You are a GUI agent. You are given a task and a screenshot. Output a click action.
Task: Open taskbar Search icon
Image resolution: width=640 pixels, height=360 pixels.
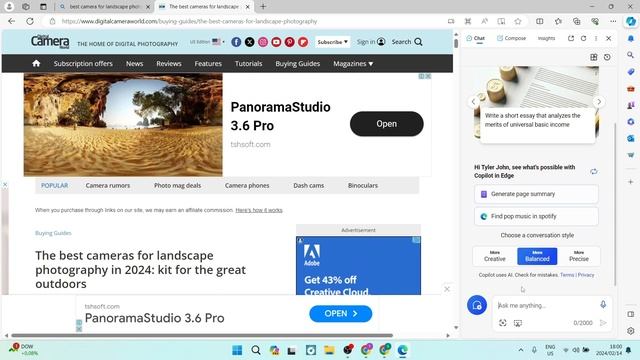(x=256, y=350)
